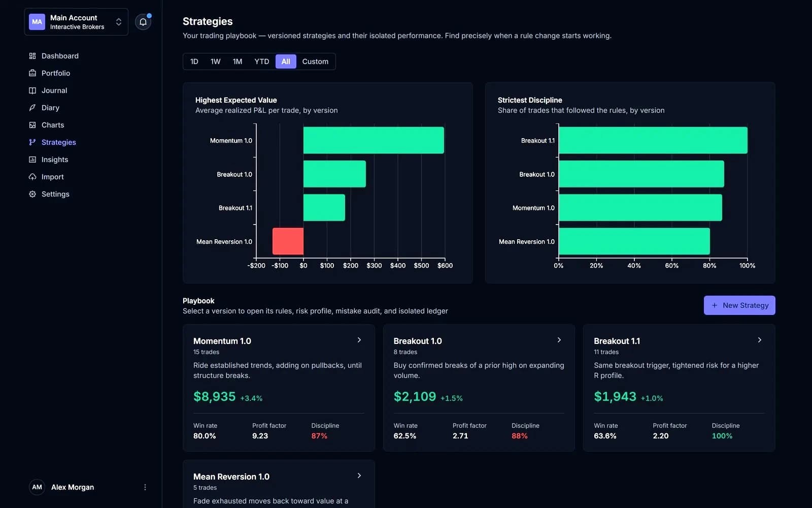Click the Diary feather icon
Viewport: 812px width, 508px height.
(x=32, y=108)
